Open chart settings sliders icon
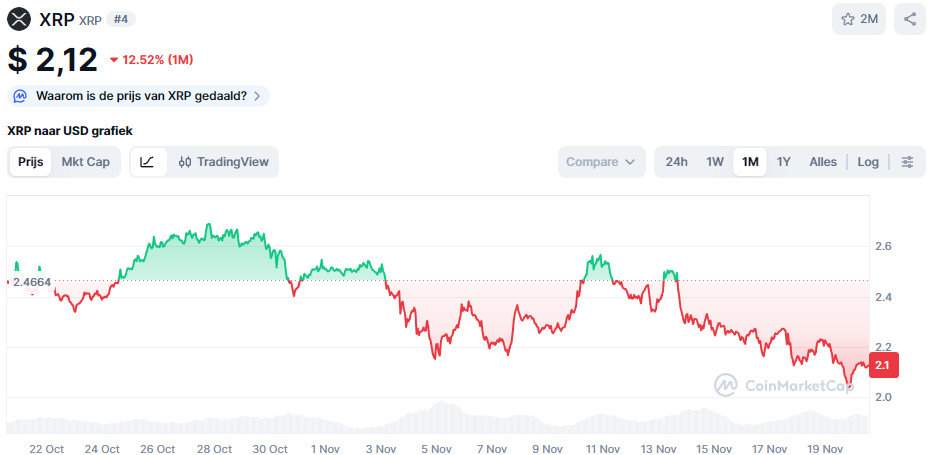Viewport: 928px width, 455px height. 907,162
